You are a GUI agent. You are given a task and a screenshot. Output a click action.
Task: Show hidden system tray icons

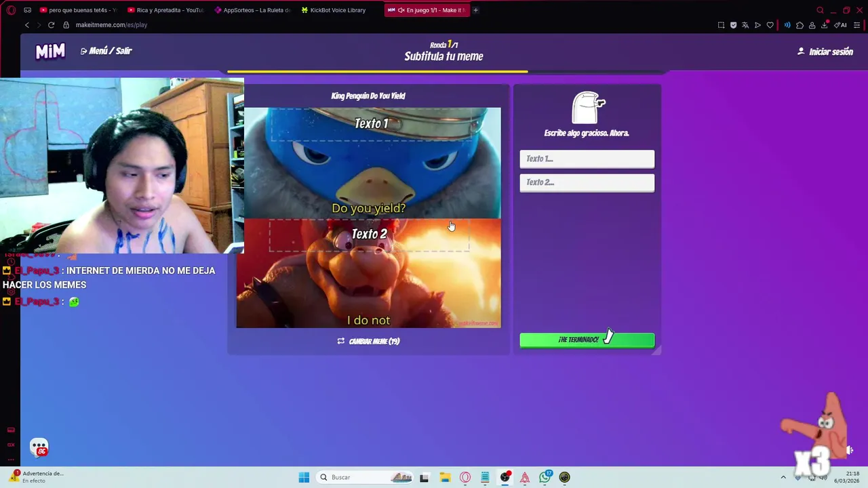783,477
